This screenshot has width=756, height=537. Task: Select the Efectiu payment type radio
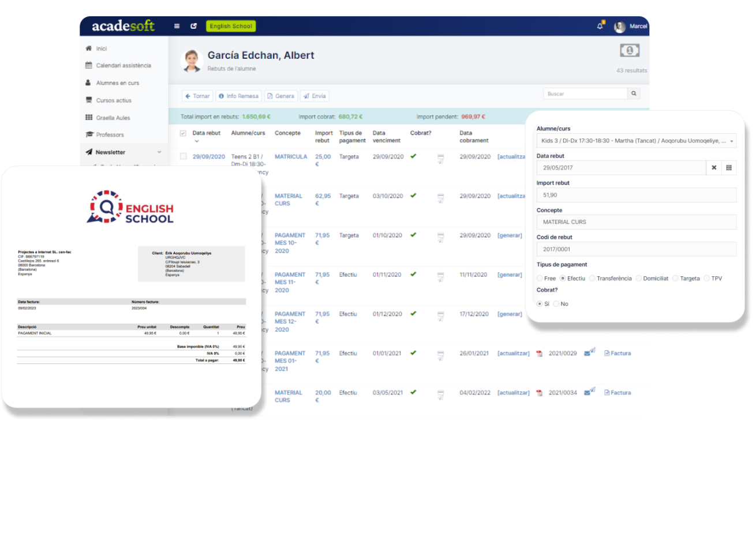click(x=563, y=279)
